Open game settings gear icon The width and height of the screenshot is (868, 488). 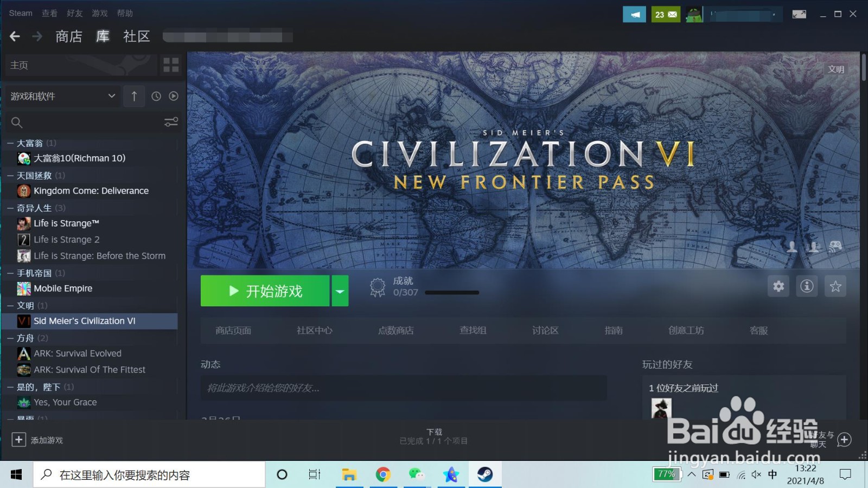778,286
